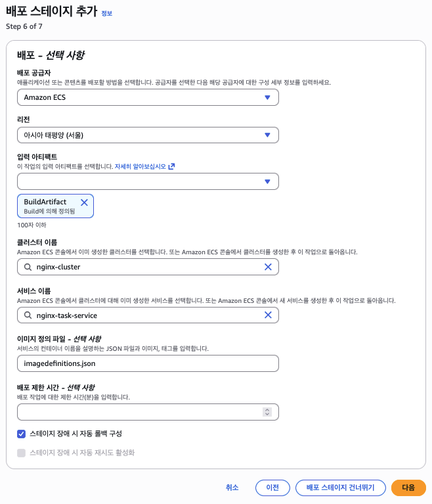
Task: Click the search icon in service name field
Action: [x=28, y=315]
